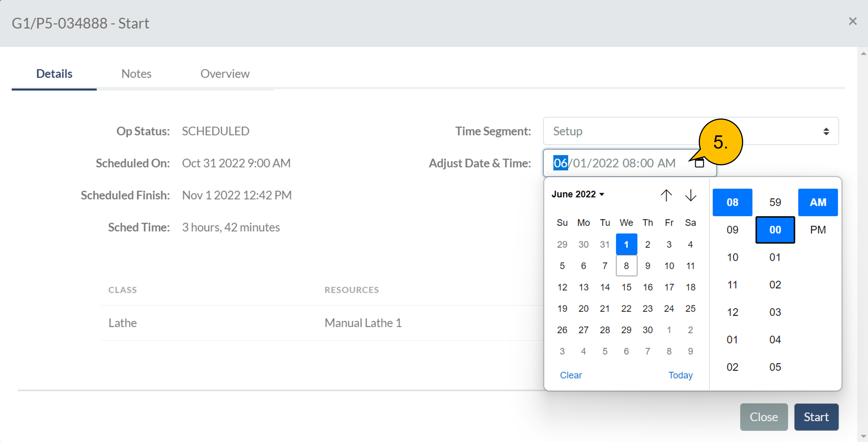This screenshot has width=868, height=442.
Task: Switch to the Overview tab
Action: [225, 74]
